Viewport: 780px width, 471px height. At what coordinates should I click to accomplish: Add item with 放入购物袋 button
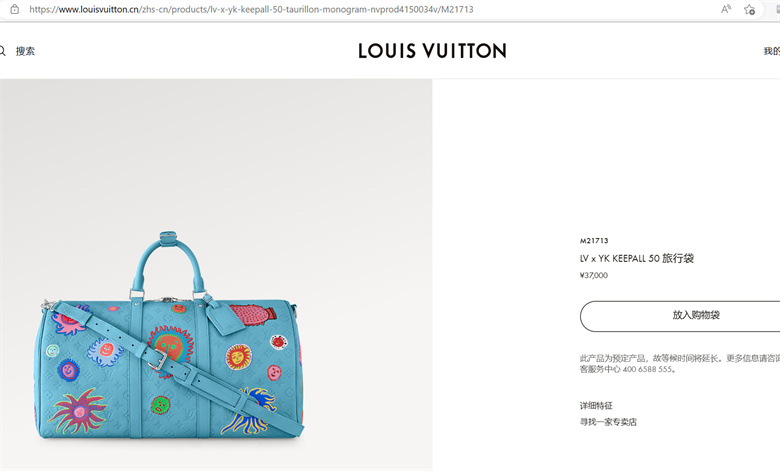680,316
